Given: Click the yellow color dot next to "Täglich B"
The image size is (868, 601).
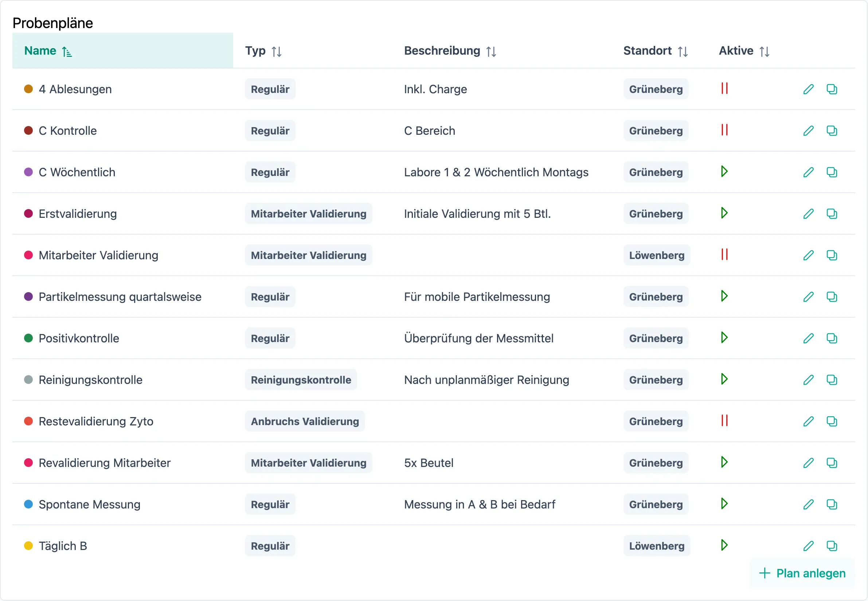Looking at the screenshot, I should 29,546.
